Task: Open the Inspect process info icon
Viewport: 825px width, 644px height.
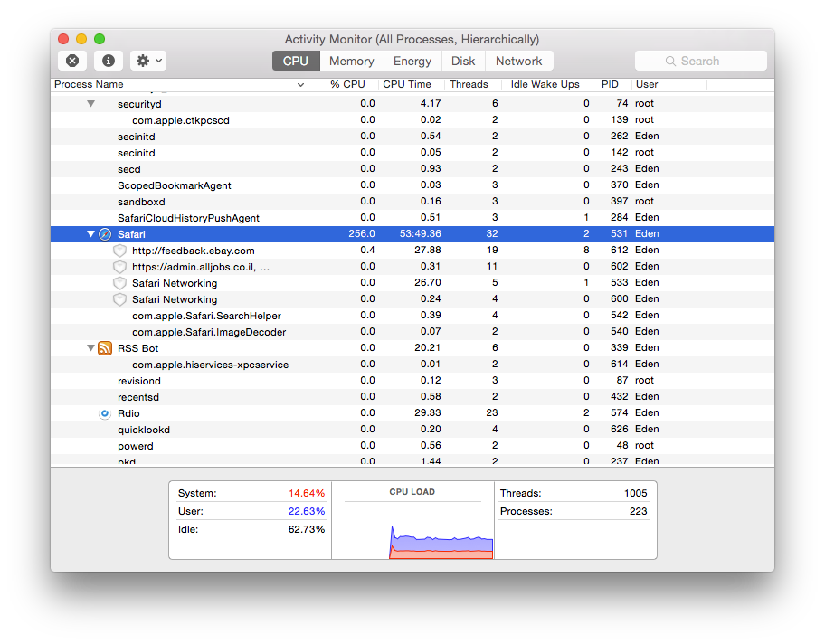Action: [x=109, y=61]
